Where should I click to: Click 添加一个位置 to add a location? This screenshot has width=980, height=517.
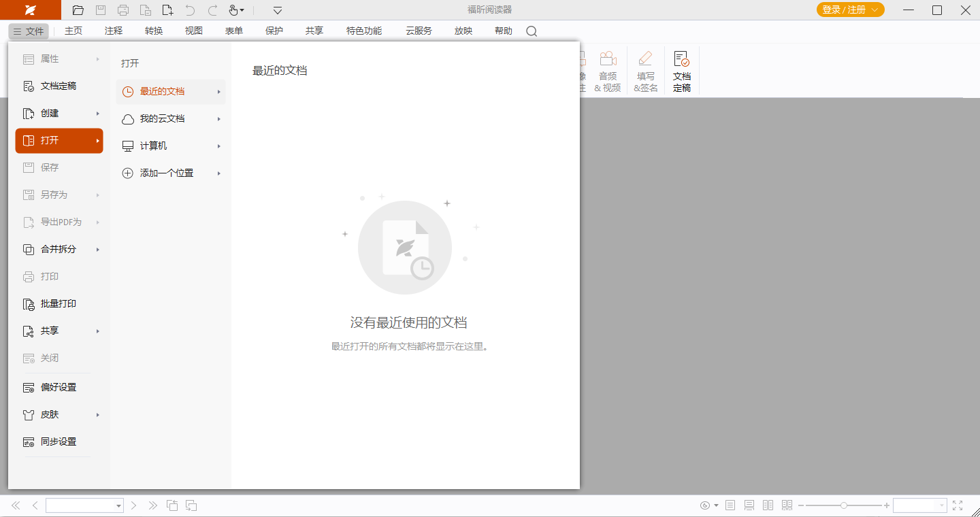(171, 173)
